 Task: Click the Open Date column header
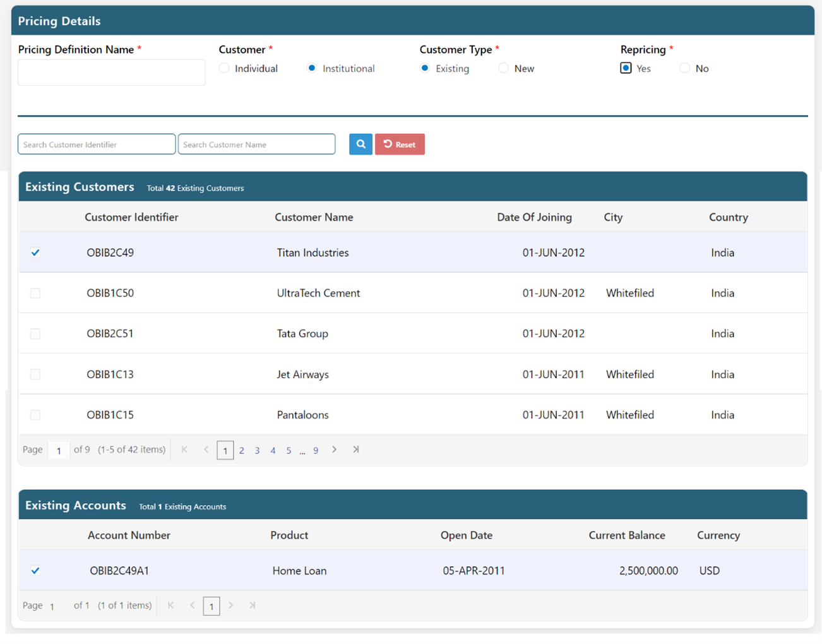pos(467,535)
